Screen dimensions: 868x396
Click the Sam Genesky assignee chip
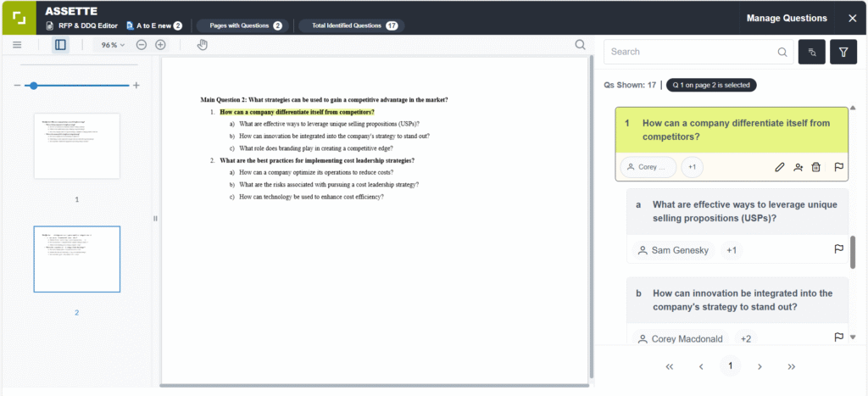click(673, 250)
